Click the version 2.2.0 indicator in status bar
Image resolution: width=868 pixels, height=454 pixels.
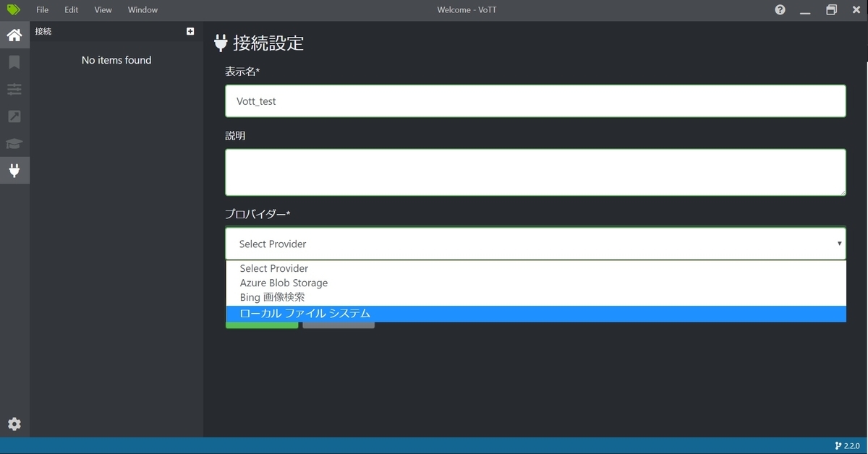pyautogui.click(x=847, y=445)
